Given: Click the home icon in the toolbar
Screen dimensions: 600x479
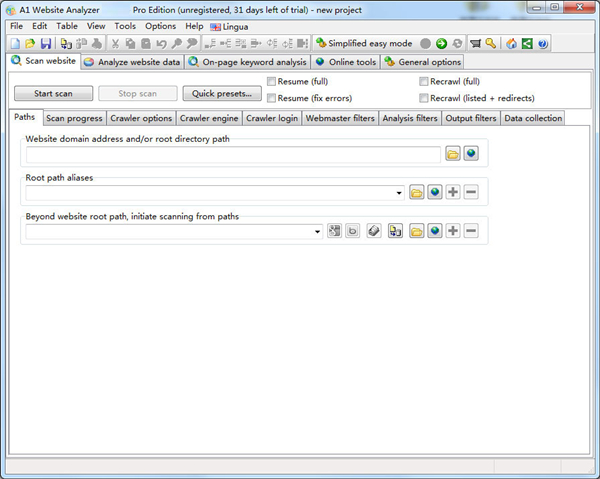Looking at the screenshot, I should (x=512, y=44).
